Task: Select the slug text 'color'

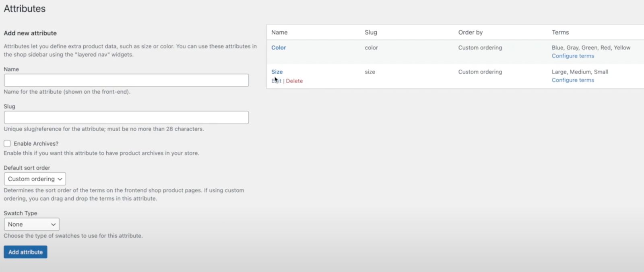Action: 372,47
